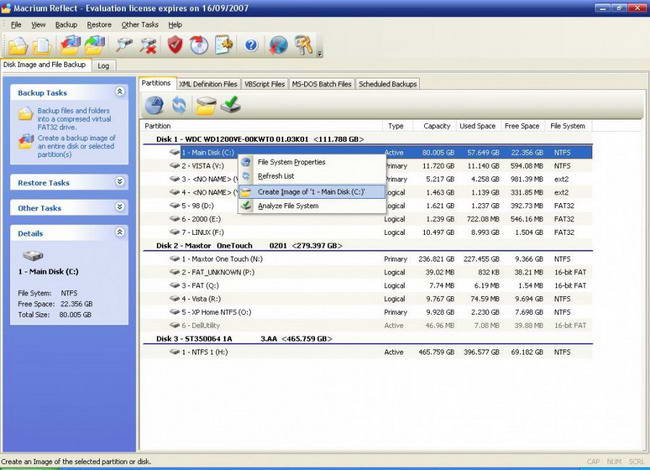650x470 pixels.
Task: Collapse the Details panel
Action: click(120, 232)
